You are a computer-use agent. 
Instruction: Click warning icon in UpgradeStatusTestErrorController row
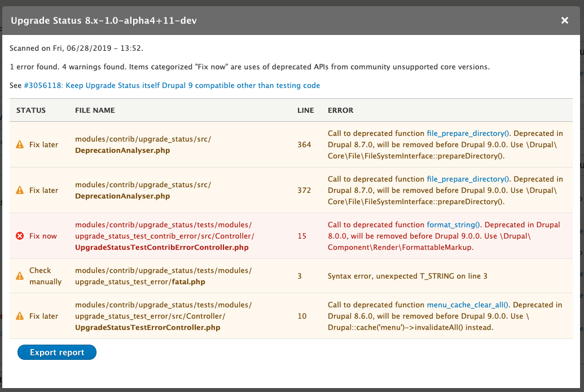(20, 316)
